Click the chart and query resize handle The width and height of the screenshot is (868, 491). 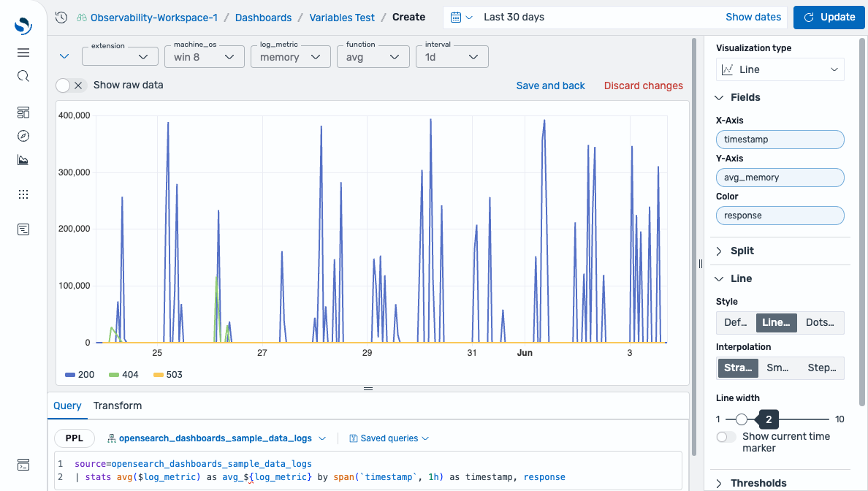tap(368, 389)
